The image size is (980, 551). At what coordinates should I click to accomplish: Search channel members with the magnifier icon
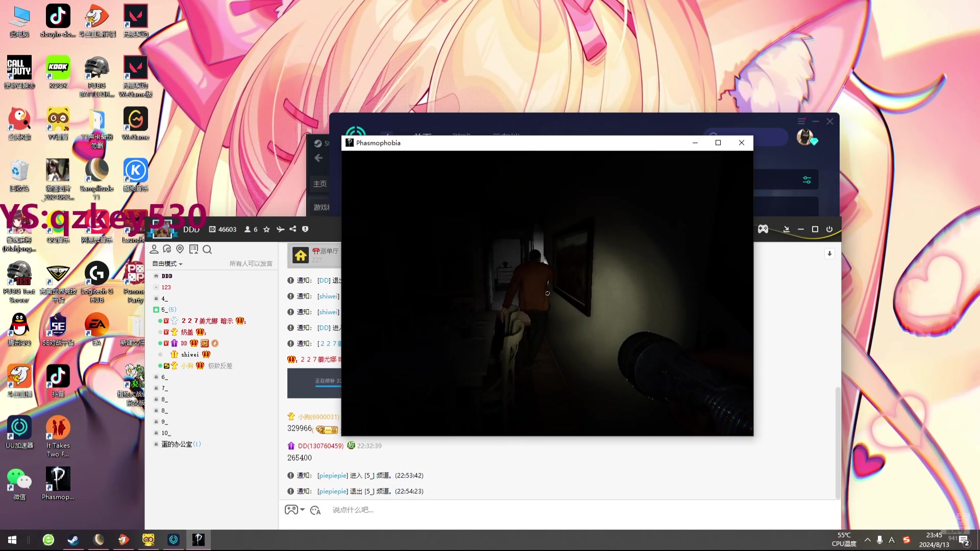coord(207,249)
